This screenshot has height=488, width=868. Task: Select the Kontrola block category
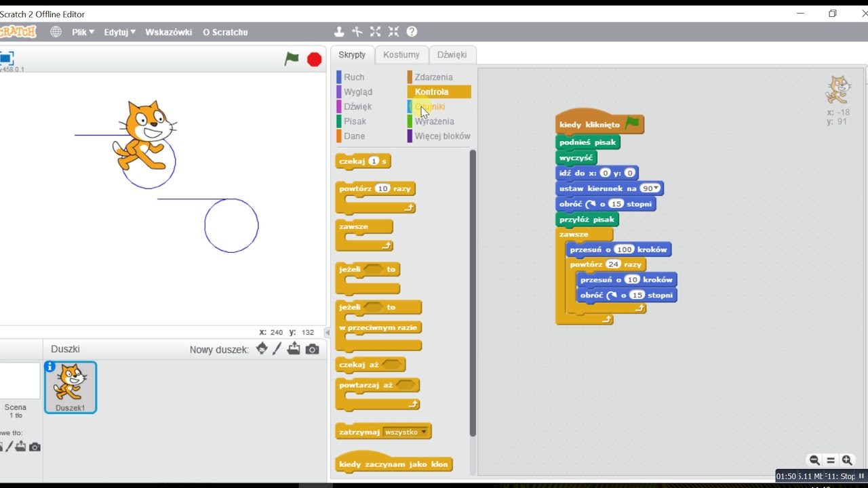click(x=439, y=92)
